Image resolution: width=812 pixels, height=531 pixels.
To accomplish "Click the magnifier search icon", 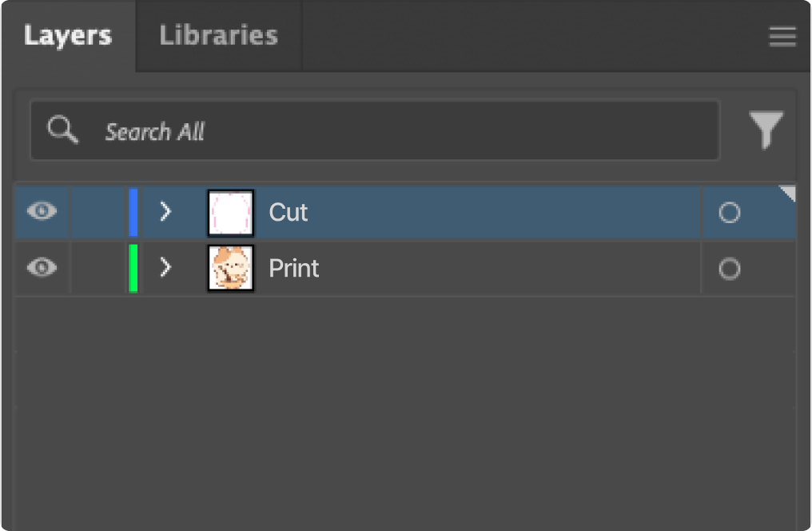I will tap(62, 130).
